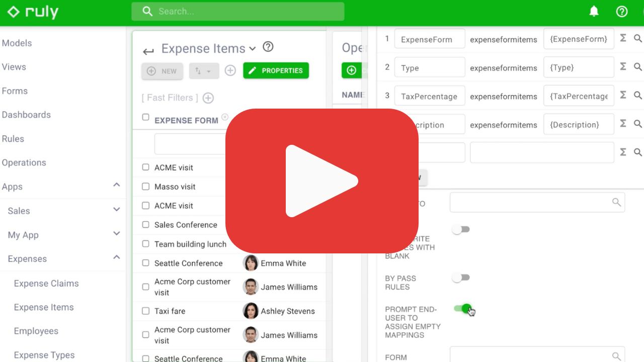
Task: Tick the Masso visit row checkbox
Action: pos(145,187)
